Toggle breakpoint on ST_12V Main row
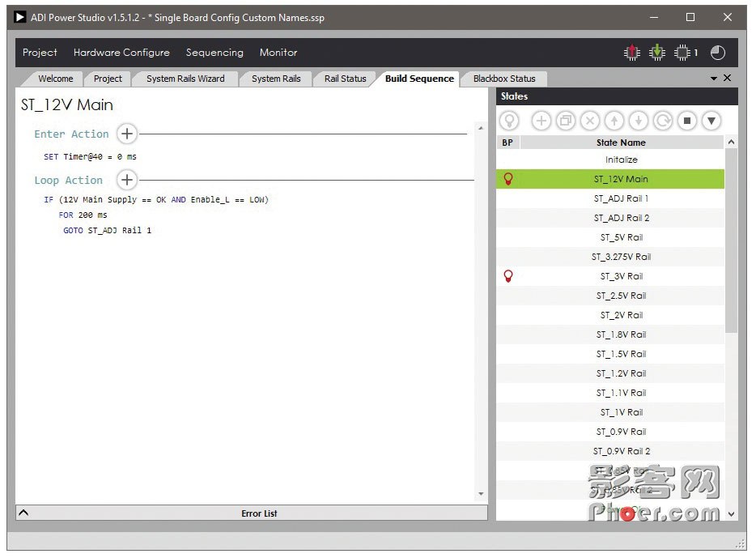Screen dimensions: 756x558 508,179
